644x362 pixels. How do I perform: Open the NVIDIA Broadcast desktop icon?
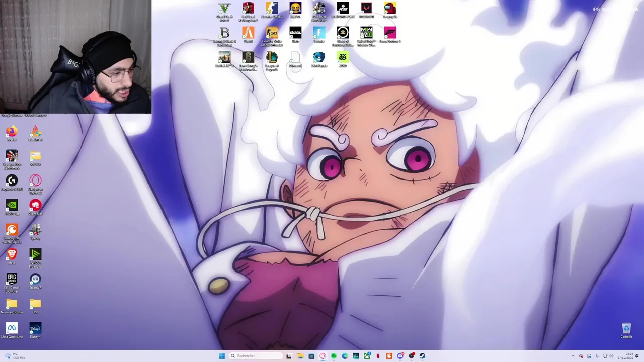click(x=35, y=258)
